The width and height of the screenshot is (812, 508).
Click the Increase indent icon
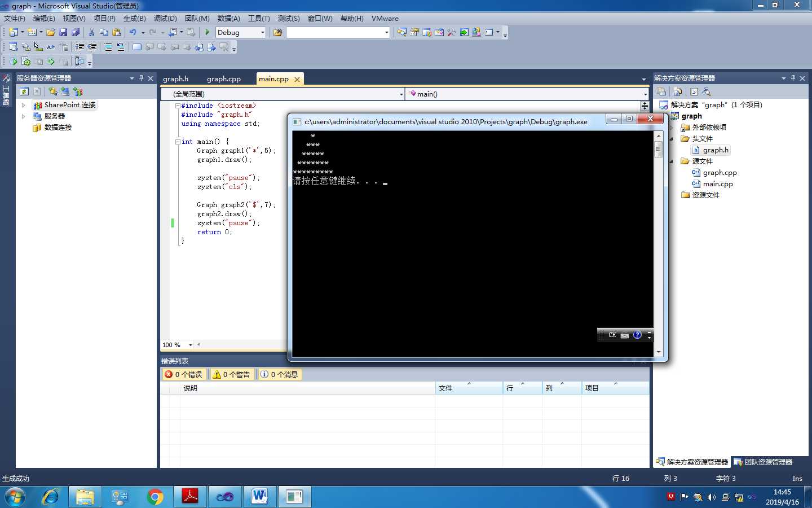[x=92, y=47]
